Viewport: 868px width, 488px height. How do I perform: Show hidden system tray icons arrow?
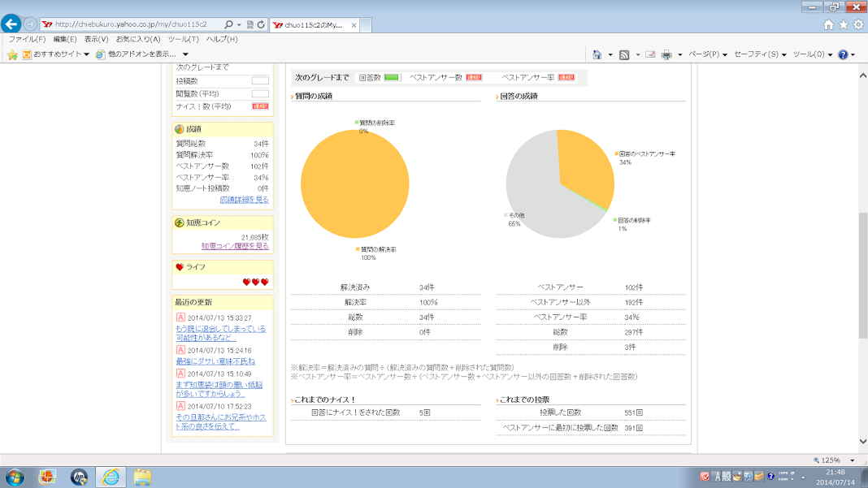[803, 477]
